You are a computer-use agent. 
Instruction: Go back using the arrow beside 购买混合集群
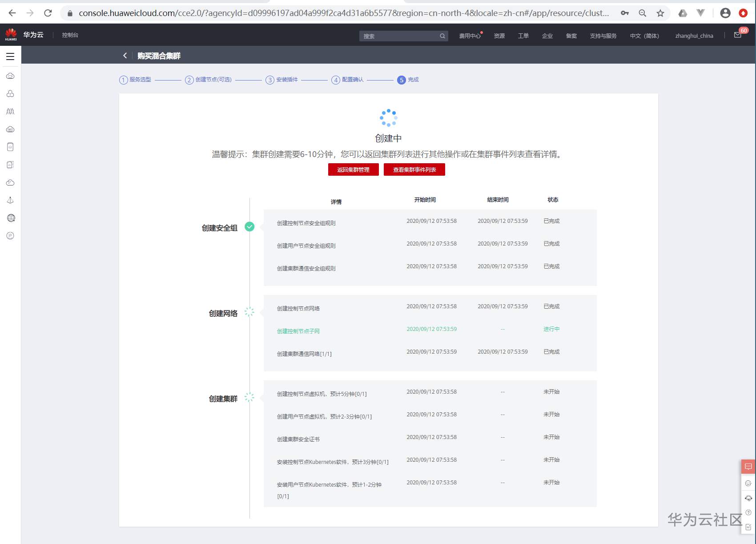(125, 56)
